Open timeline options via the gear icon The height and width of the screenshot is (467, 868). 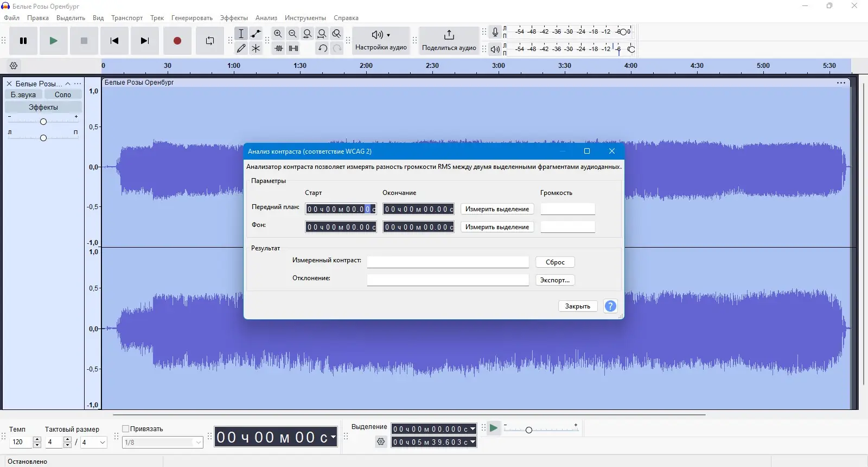coord(14,66)
